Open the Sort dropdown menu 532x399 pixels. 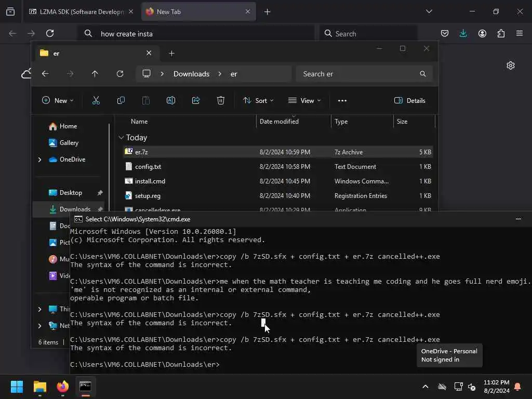click(x=259, y=100)
